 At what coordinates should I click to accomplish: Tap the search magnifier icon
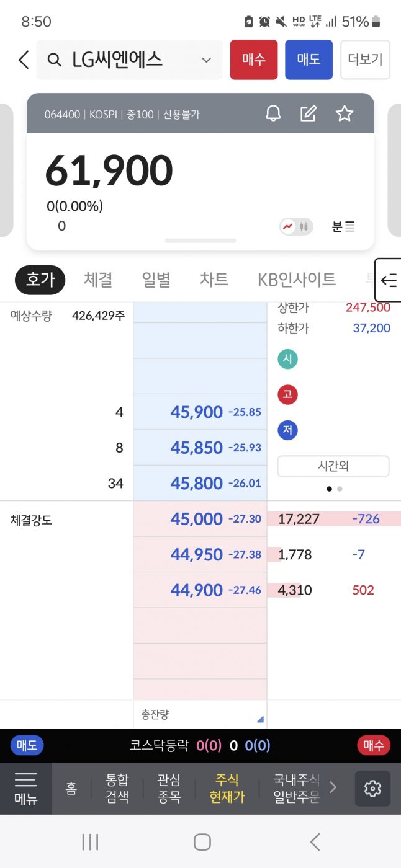click(55, 60)
